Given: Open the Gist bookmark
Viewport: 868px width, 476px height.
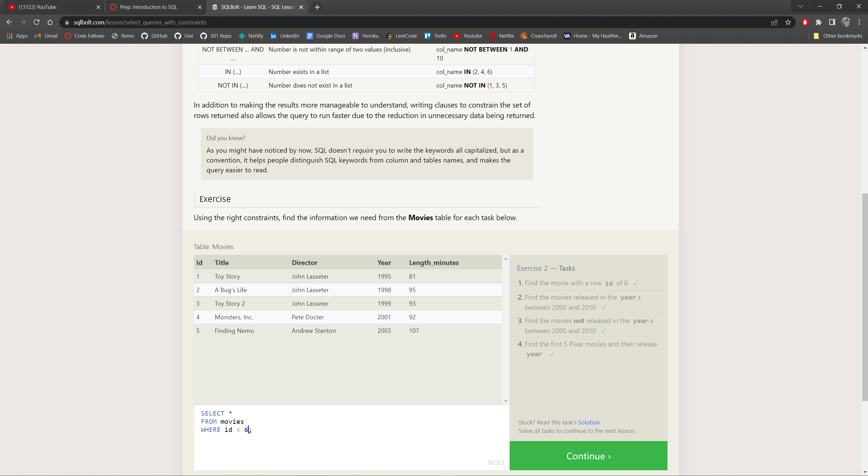Looking at the screenshot, I should pyautogui.click(x=184, y=36).
